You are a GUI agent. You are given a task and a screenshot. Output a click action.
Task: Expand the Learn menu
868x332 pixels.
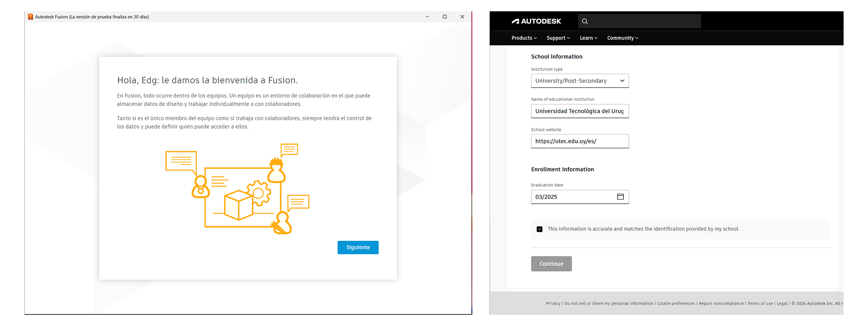click(x=589, y=38)
